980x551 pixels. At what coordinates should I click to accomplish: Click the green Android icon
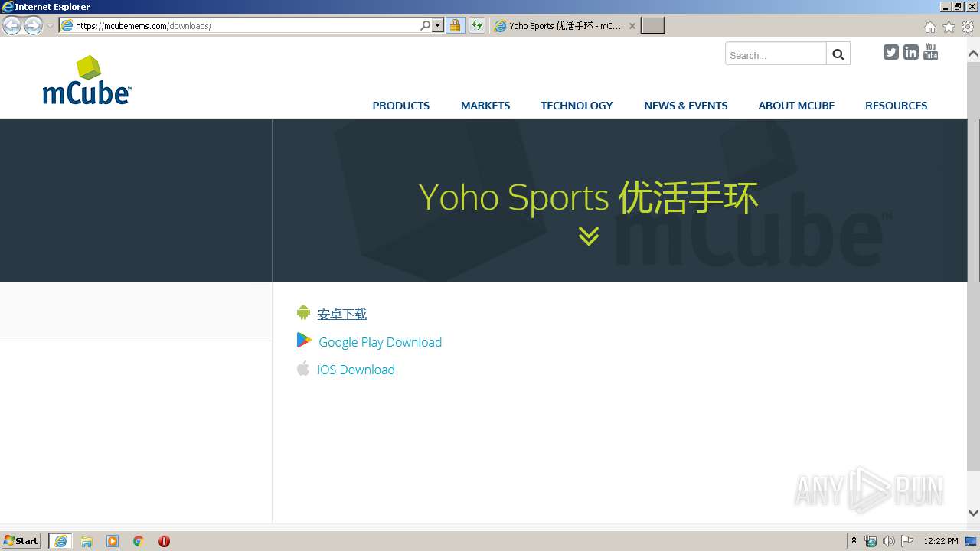click(x=304, y=313)
